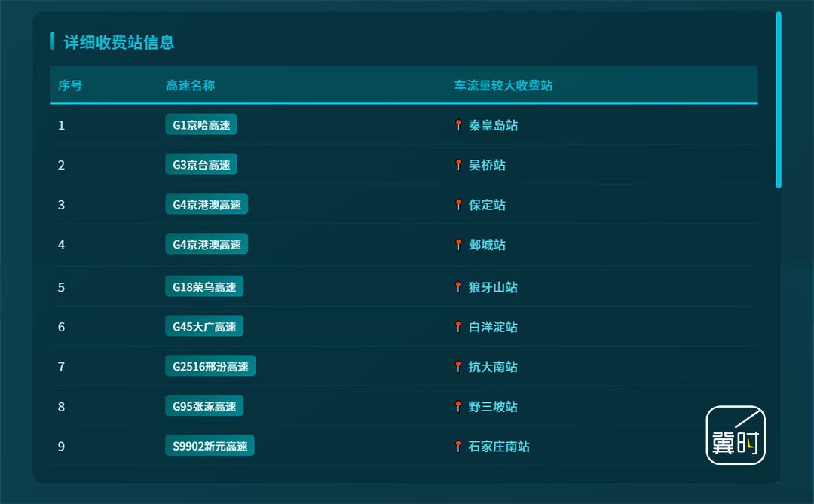Click the 车流量较大收费站 column header

(x=503, y=86)
